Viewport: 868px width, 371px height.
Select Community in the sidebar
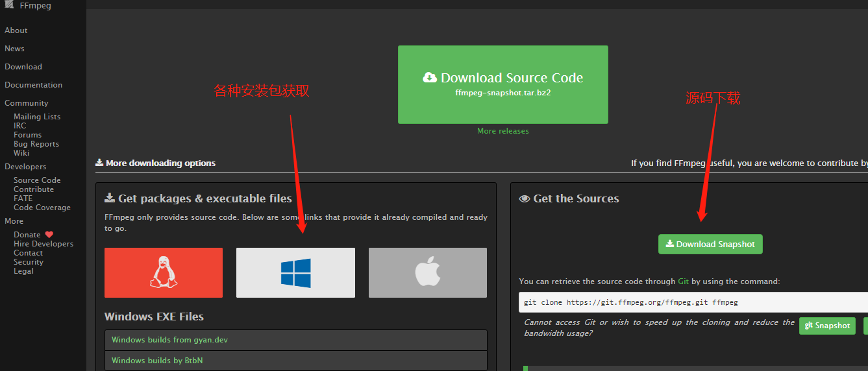pos(27,103)
